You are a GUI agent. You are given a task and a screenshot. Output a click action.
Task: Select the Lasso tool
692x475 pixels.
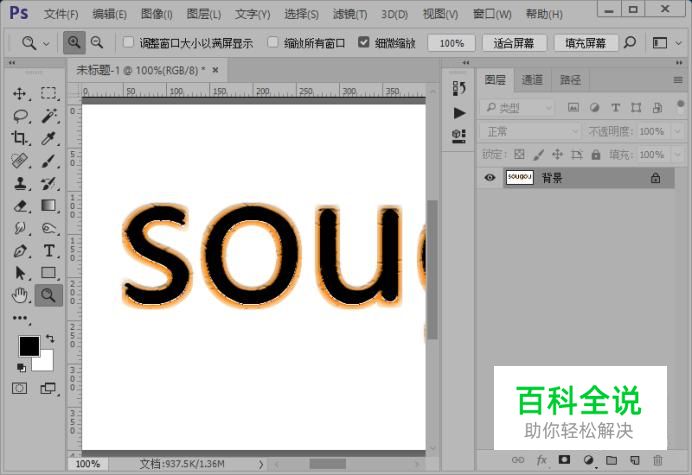[20, 116]
